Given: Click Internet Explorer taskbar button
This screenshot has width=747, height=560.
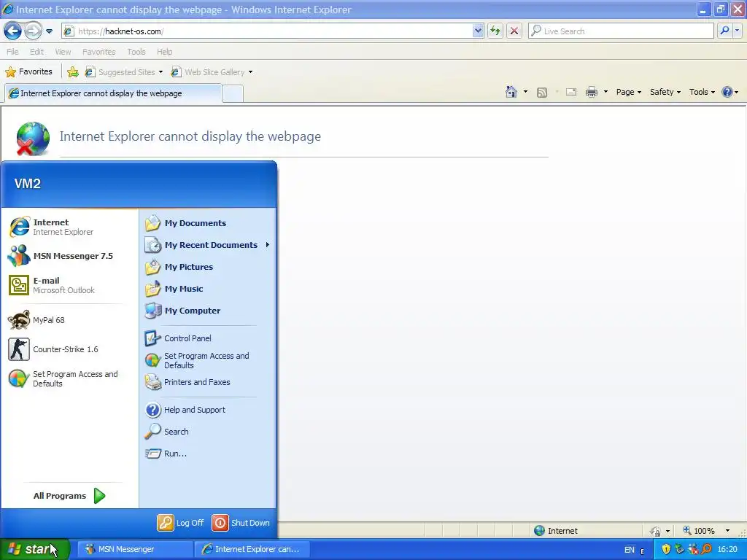Looking at the screenshot, I should [252, 549].
